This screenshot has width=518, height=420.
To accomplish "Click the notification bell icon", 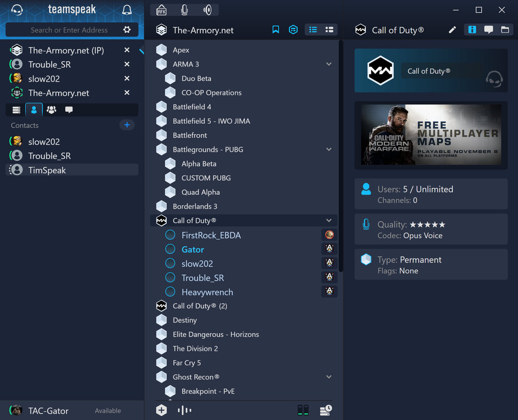I will pyautogui.click(x=126, y=10).
